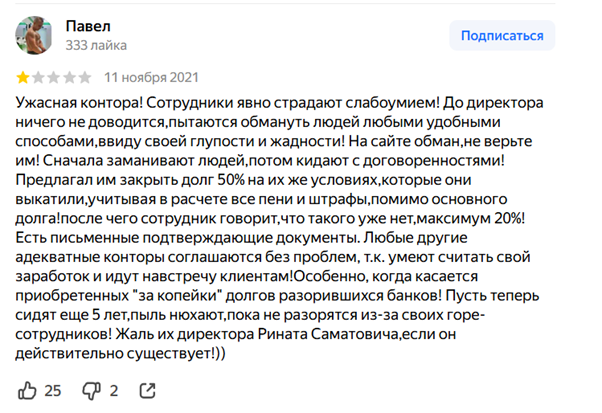This screenshot has height=413, width=602.
Task: Click the share review icon
Action: (x=147, y=389)
